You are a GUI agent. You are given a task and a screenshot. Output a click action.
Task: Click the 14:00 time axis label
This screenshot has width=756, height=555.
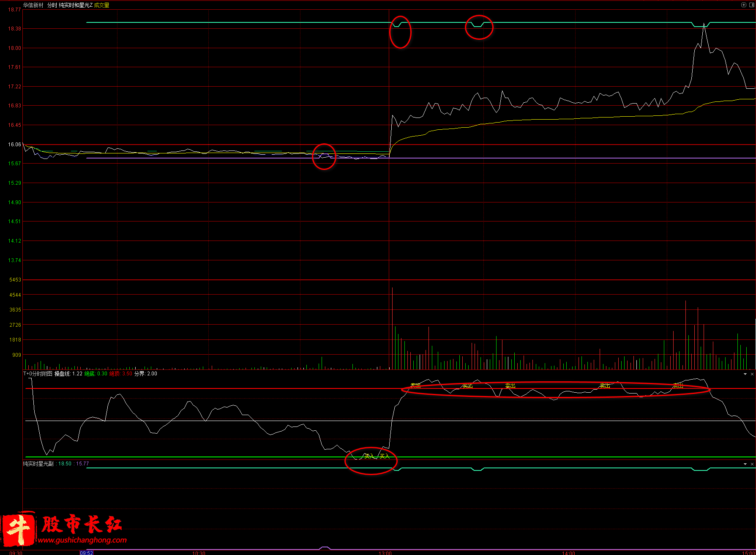pos(568,552)
